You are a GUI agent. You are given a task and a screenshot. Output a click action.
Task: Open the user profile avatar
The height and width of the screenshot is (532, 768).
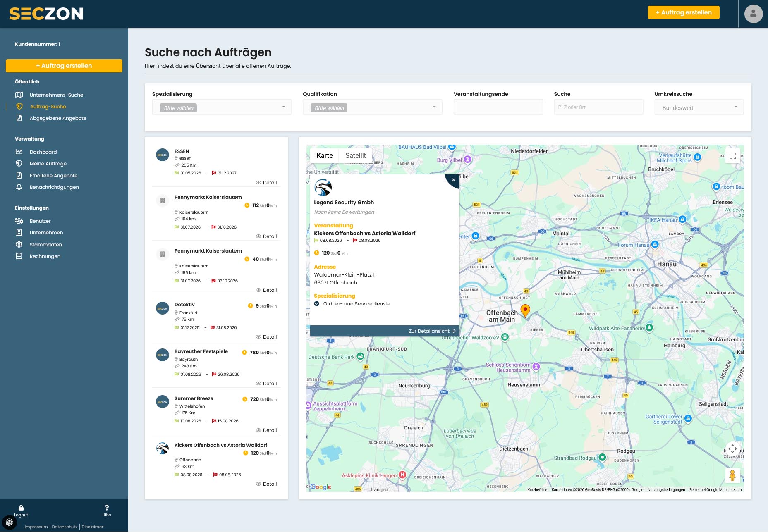753,14
